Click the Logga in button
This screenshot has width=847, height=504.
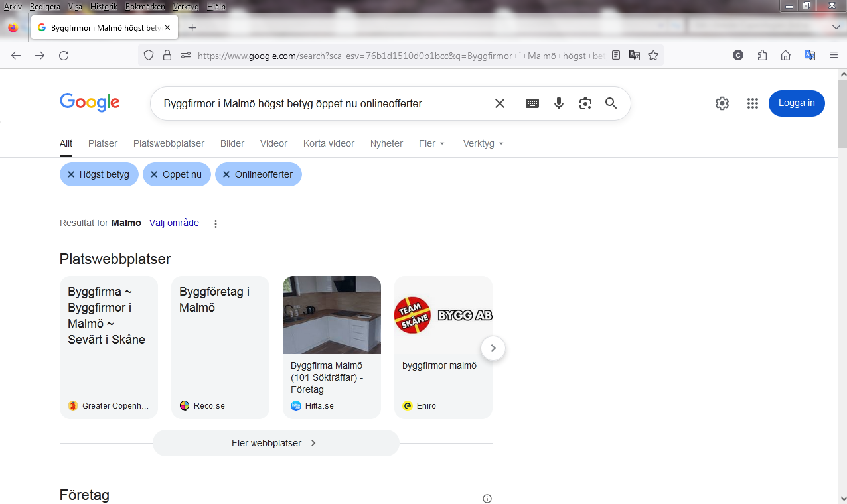point(797,103)
